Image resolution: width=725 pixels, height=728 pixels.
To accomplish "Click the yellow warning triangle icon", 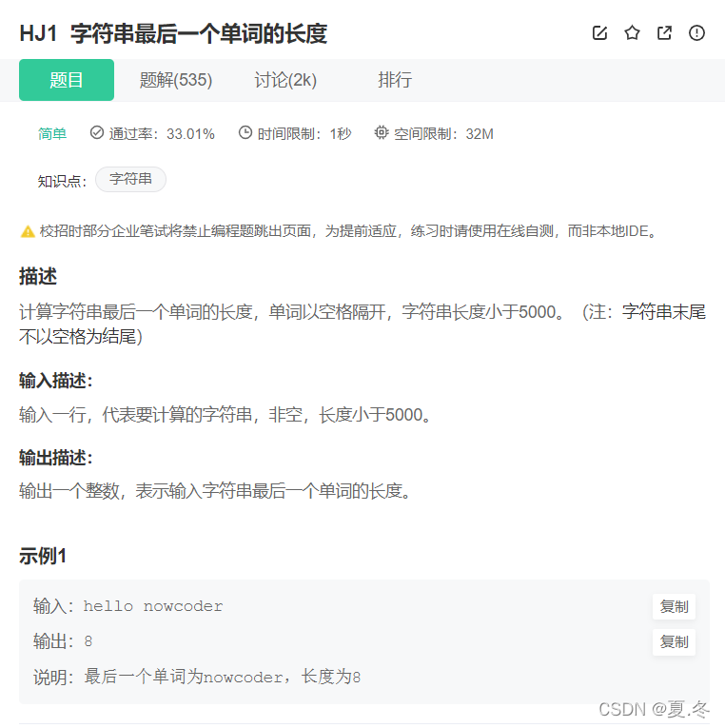I will click(x=28, y=231).
